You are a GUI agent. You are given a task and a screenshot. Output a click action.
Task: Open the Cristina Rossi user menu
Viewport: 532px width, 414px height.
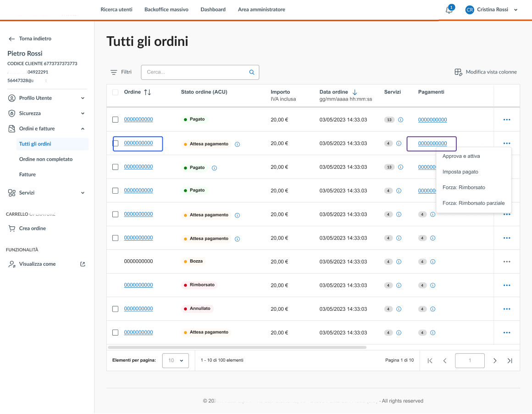[492, 10]
